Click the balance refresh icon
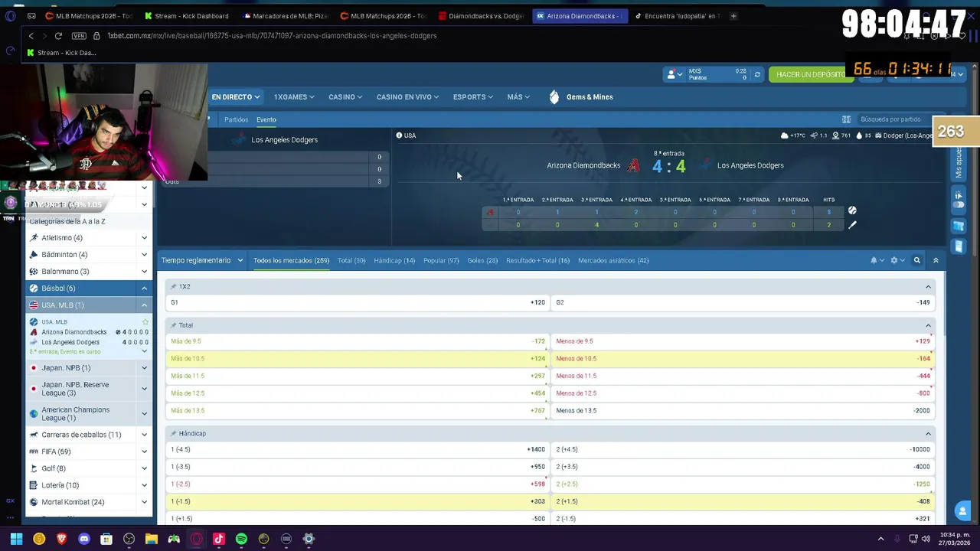 [757, 74]
